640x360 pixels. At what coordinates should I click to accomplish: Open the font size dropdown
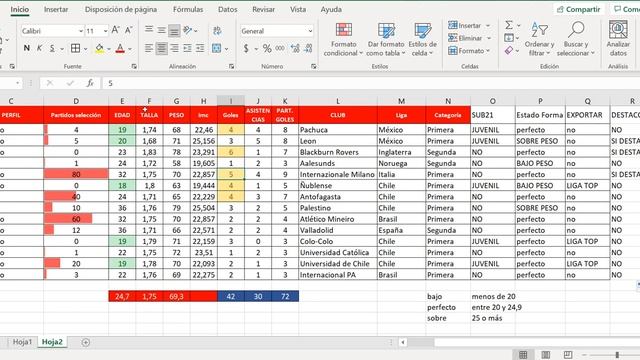coord(105,31)
